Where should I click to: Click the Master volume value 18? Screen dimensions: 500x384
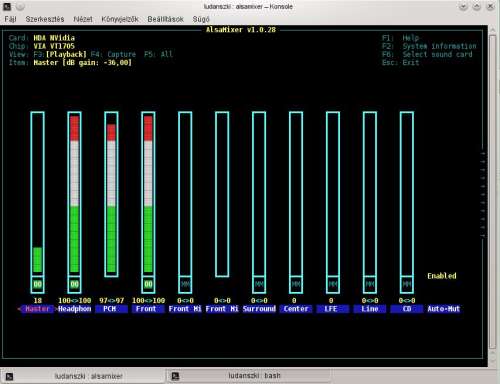point(38,301)
